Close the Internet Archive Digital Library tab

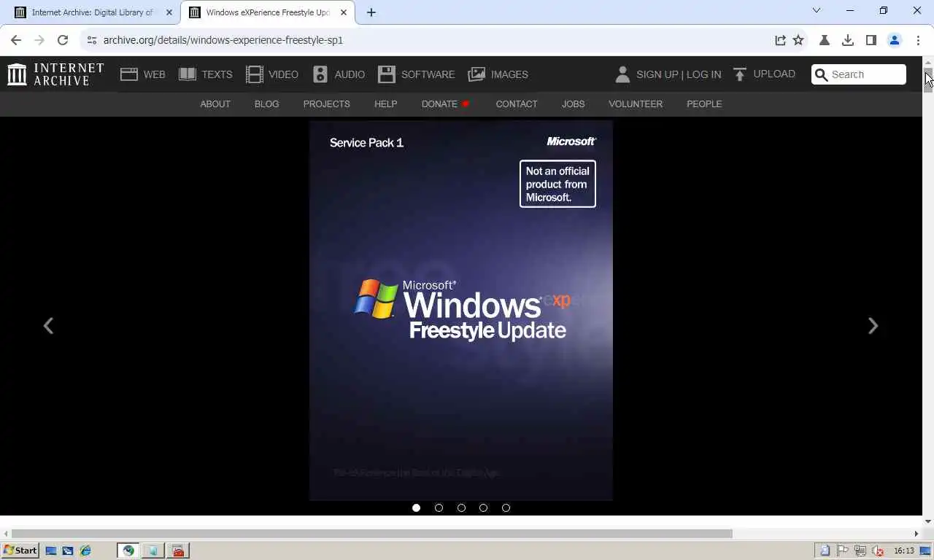tap(169, 12)
